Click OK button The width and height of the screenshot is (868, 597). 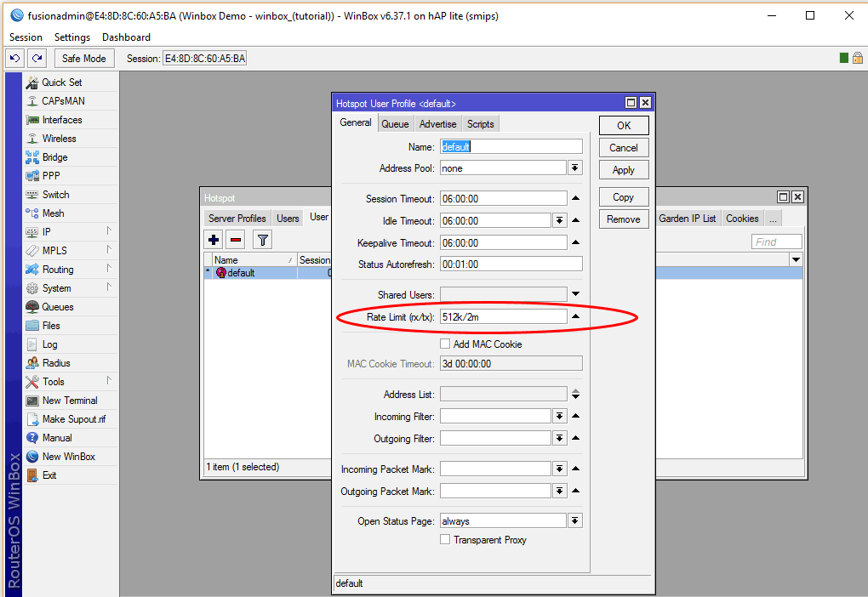click(624, 126)
